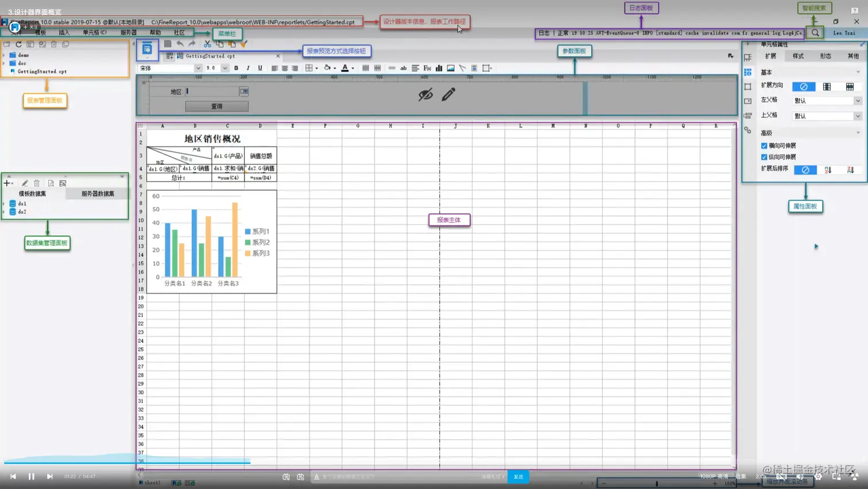Pause the video playback
The image size is (868, 489).
coord(32,476)
